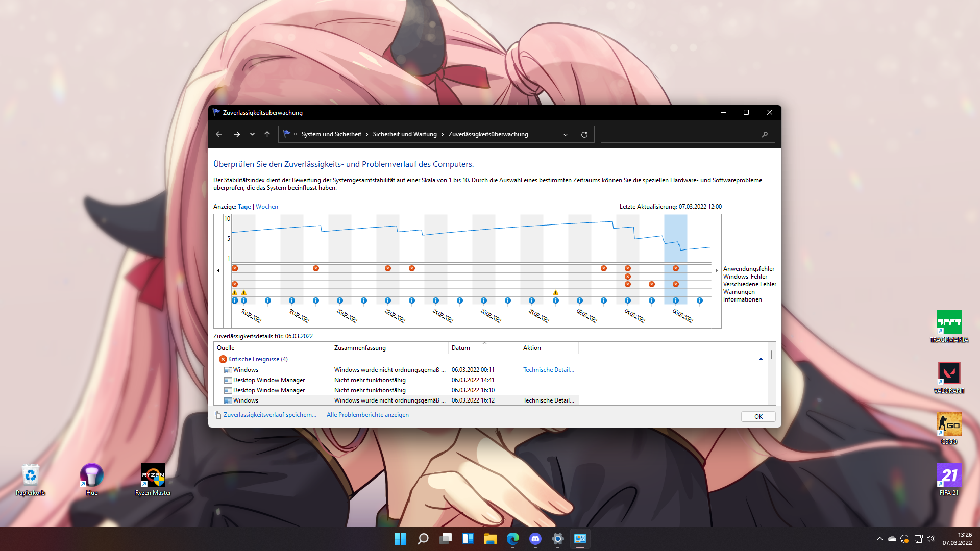Open the VALORANT desktop shortcut
Image resolution: width=980 pixels, height=551 pixels.
coord(949,378)
